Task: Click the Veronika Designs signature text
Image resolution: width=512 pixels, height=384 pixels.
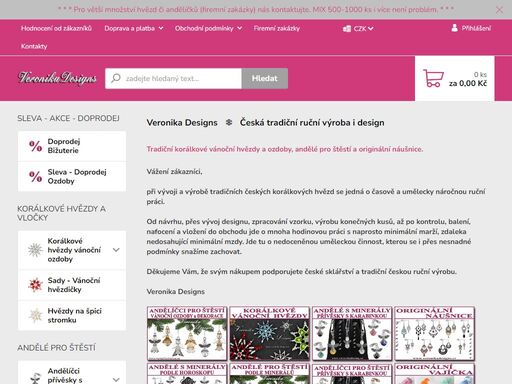Action: coord(176,292)
